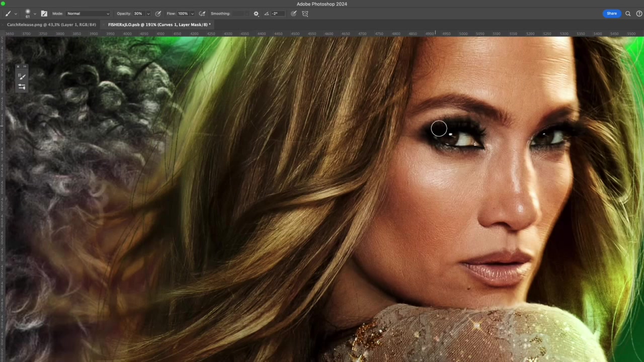The height and width of the screenshot is (362, 644).
Task: Open the smoothing options gear
Action: click(x=256, y=14)
